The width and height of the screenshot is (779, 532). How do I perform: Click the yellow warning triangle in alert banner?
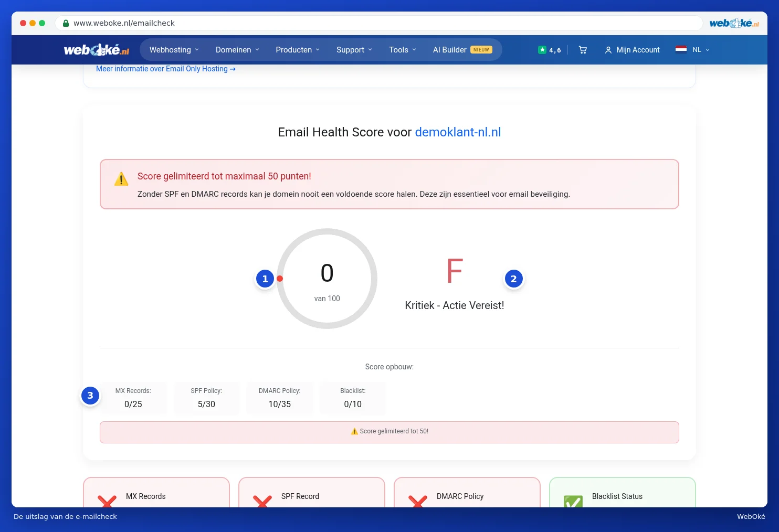(121, 179)
